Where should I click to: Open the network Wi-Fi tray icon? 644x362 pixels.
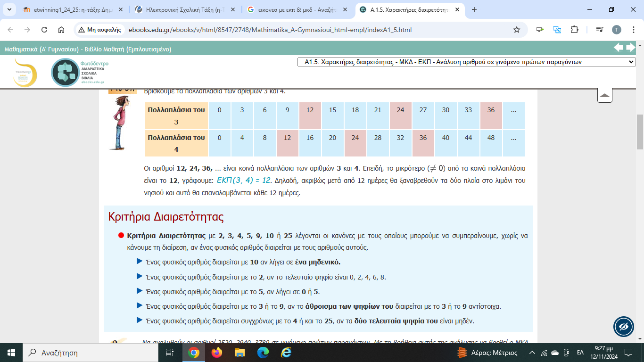point(544,353)
